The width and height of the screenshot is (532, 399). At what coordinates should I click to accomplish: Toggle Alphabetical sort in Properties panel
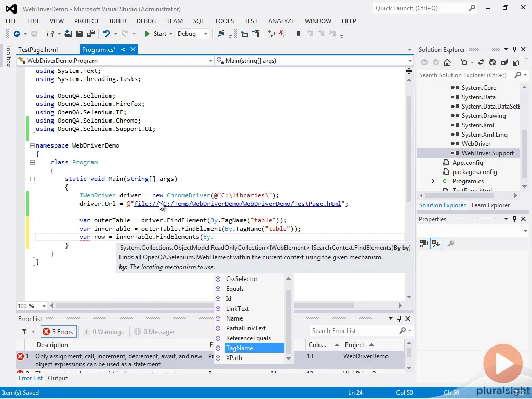(436, 244)
